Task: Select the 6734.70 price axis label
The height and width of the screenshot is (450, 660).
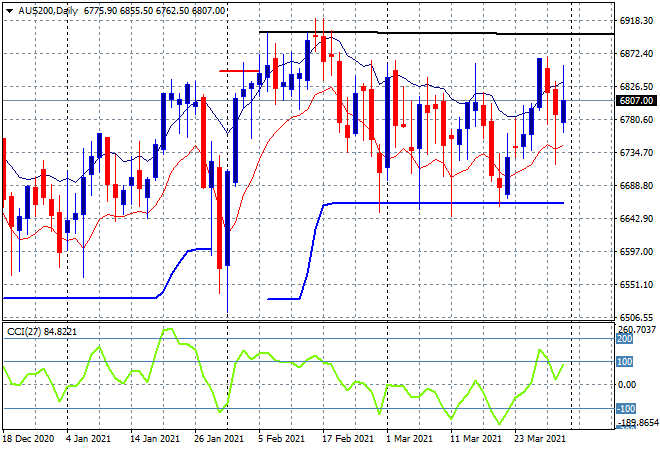Action: point(636,152)
